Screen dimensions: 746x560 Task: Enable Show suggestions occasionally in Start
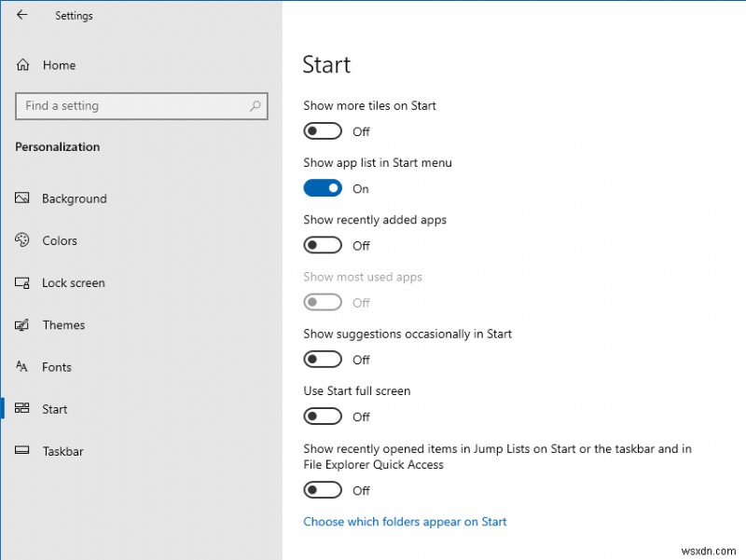(x=323, y=360)
